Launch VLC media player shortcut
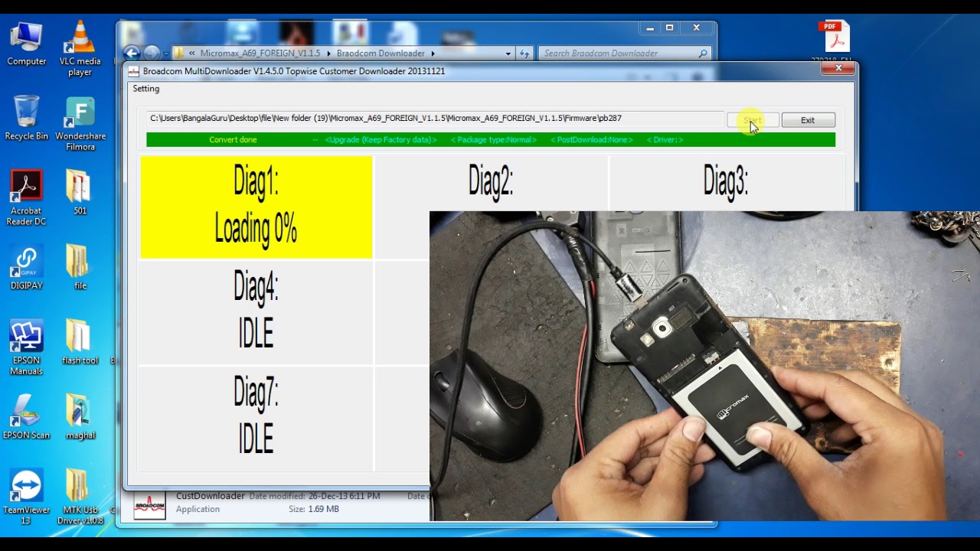 coord(80,47)
